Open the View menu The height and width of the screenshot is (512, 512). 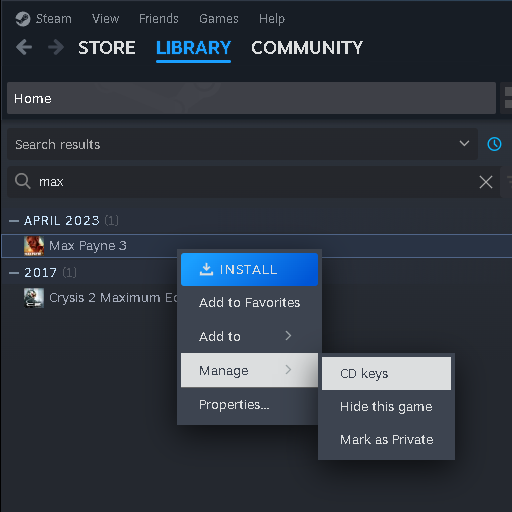105,19
